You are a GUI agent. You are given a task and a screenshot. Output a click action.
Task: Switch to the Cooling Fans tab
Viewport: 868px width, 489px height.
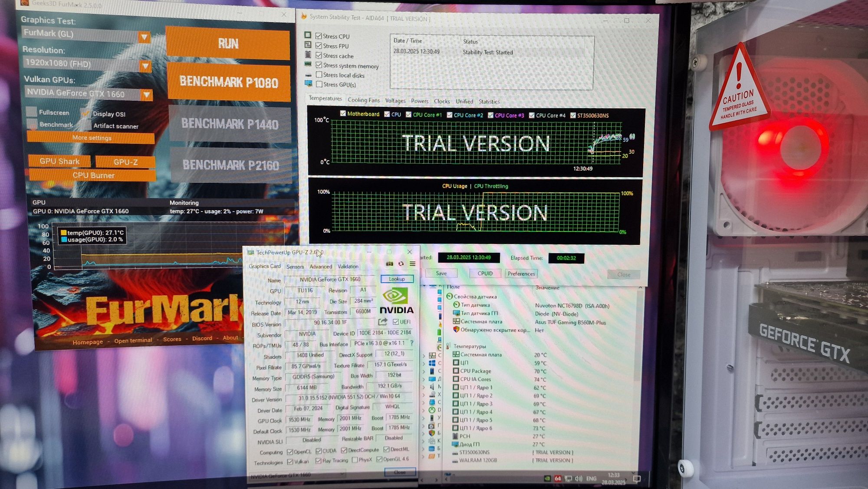pyautogui.click(x=364, y=100)
